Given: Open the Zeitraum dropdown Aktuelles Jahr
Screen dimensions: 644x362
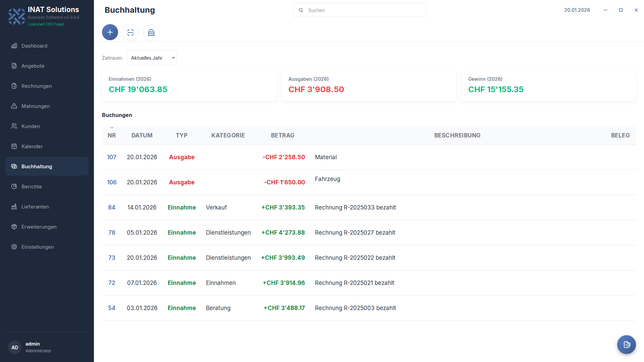Looking at the screenshot, I should tap(152, 58).
